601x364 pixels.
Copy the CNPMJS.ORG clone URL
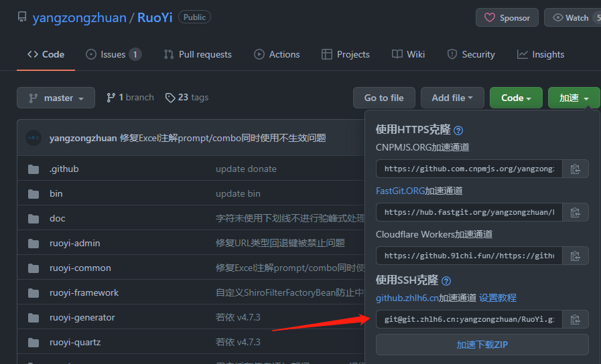(x=575, y=169)
